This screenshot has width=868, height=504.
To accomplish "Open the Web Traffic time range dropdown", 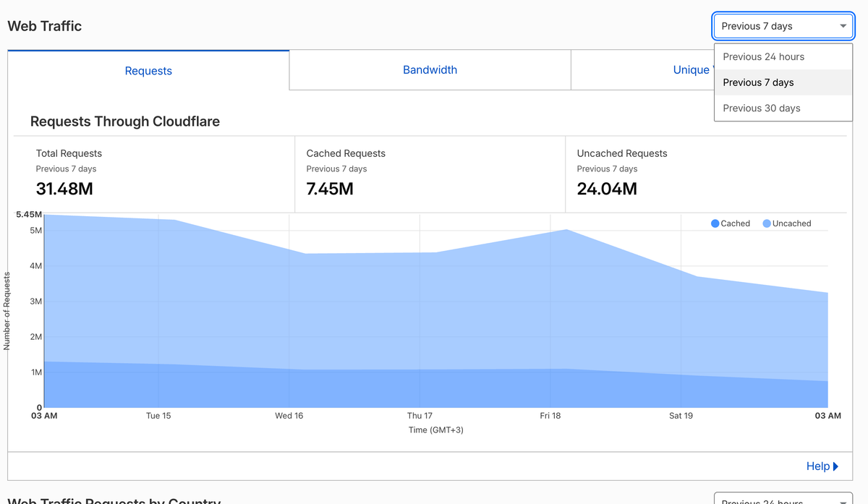I will coord(783,26).
